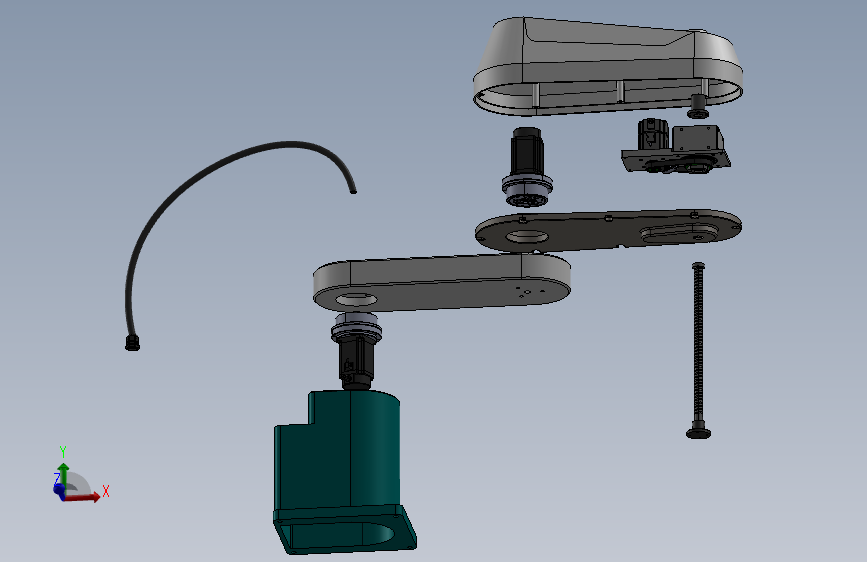Select the small black bolt under cover's right end
Screen dimensions: 867x562
click(698, 107)
